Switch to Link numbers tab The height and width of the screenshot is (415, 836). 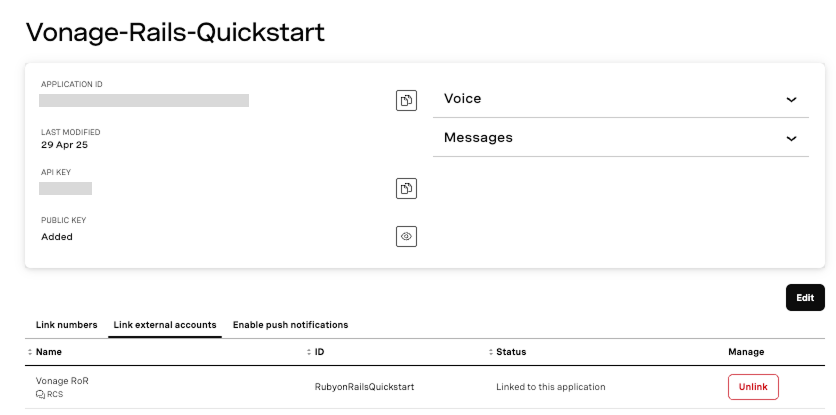click(x=66, y=325)
